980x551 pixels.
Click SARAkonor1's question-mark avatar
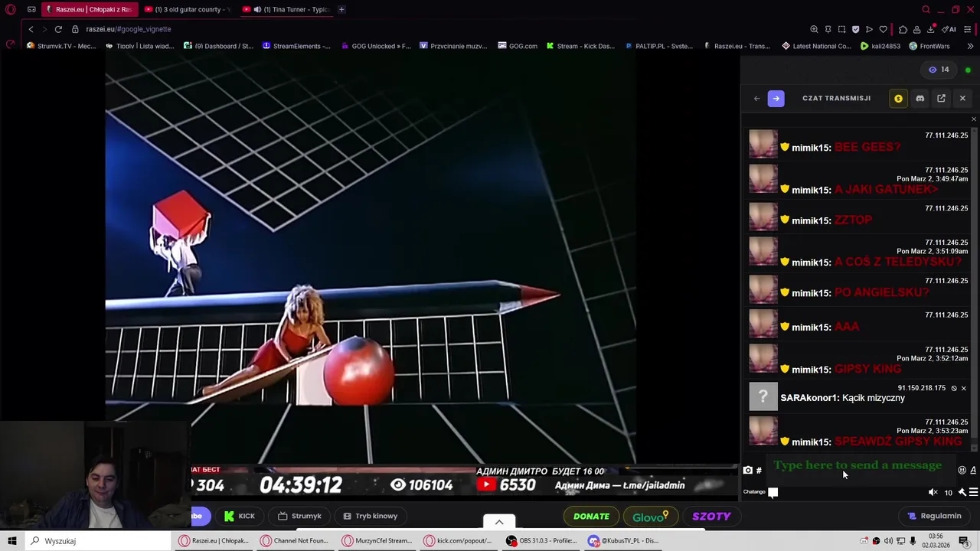(763, 396)
